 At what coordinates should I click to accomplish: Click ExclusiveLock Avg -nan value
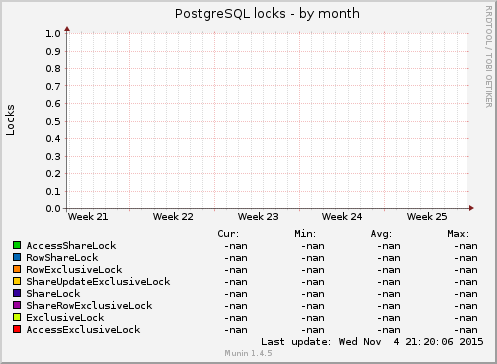coord(389,318)
